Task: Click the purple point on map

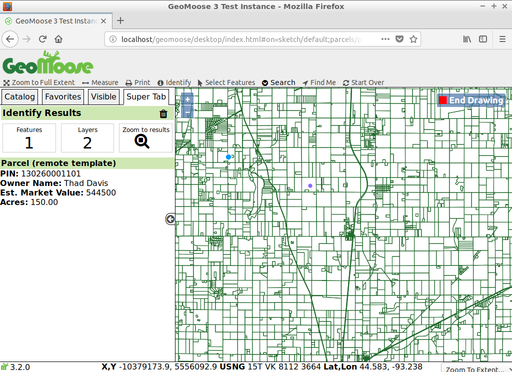Action: (x=310, y=186)
